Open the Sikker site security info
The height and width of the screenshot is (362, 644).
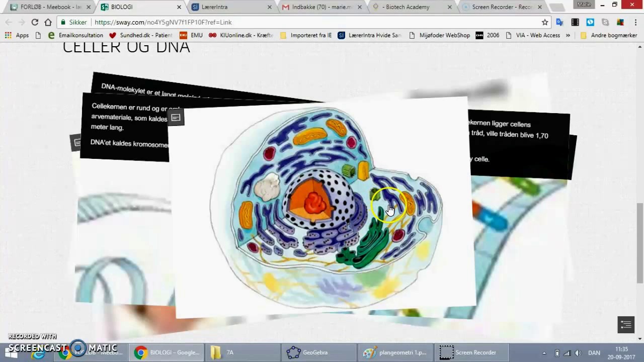pyautogui.click(x=73, y=22)
